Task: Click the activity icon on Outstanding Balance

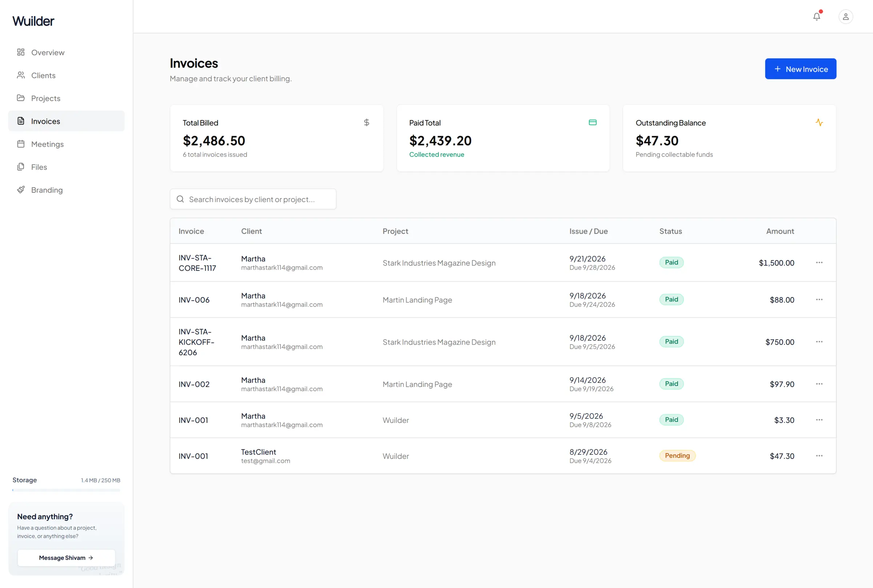Action: tap(819, 122)
